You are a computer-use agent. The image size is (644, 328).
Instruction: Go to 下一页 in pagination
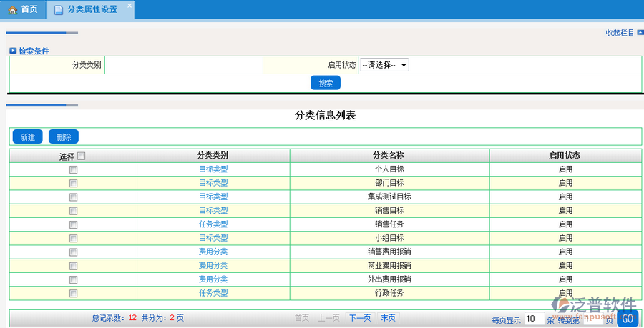pos(359,318)
